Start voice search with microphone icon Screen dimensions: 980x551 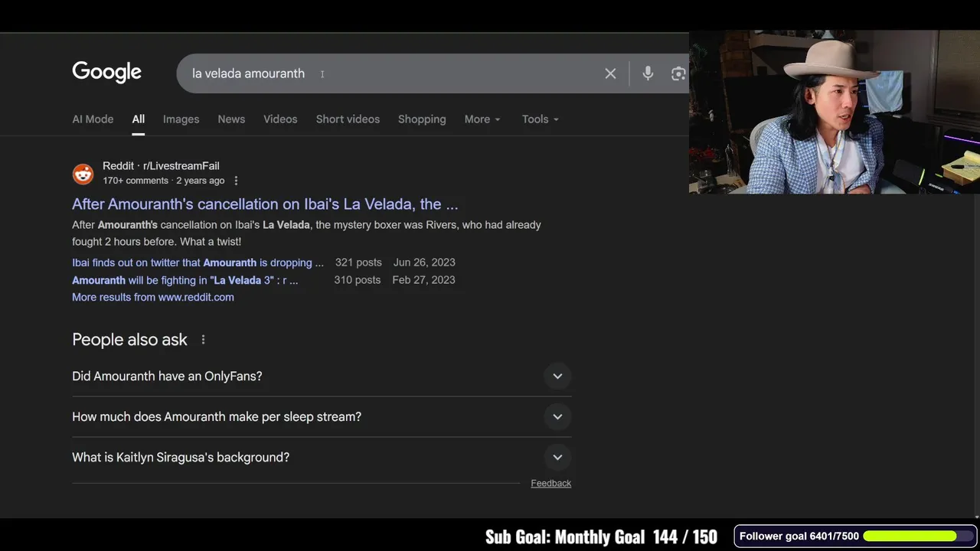click(x=648, y=73)
